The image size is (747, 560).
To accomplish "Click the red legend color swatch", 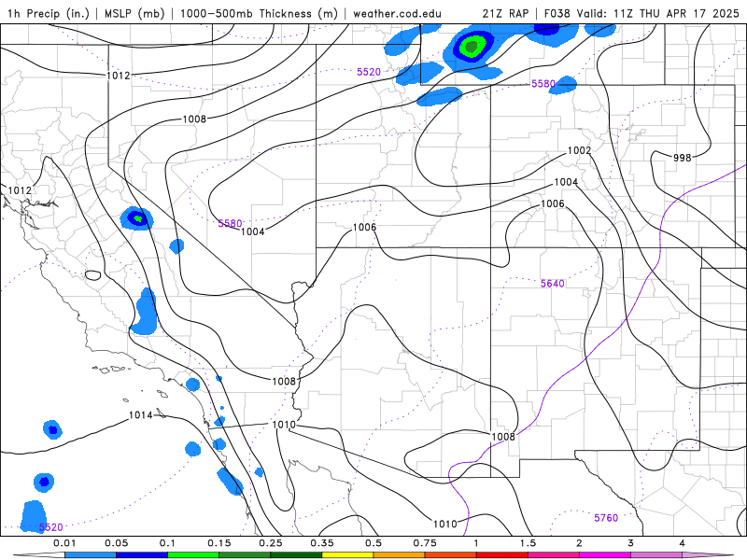I will click(502, 555).
